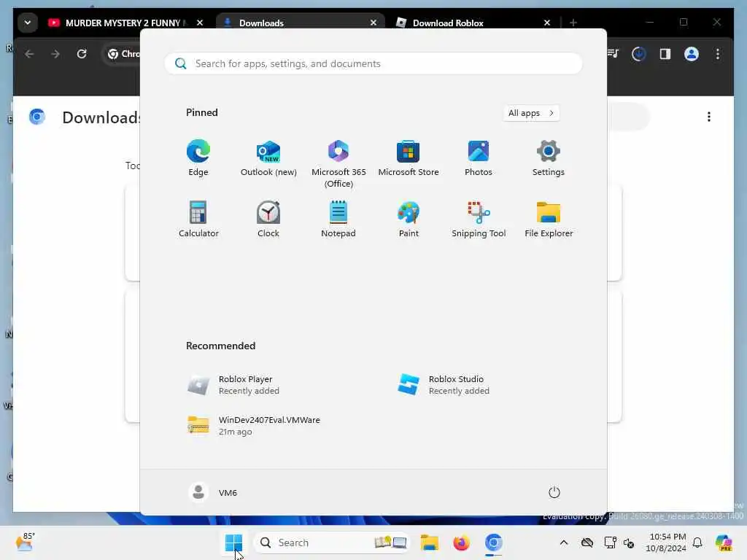Screen dimensions: 747x560
Task: Launch the Calculator app
Action: point(198,219)
